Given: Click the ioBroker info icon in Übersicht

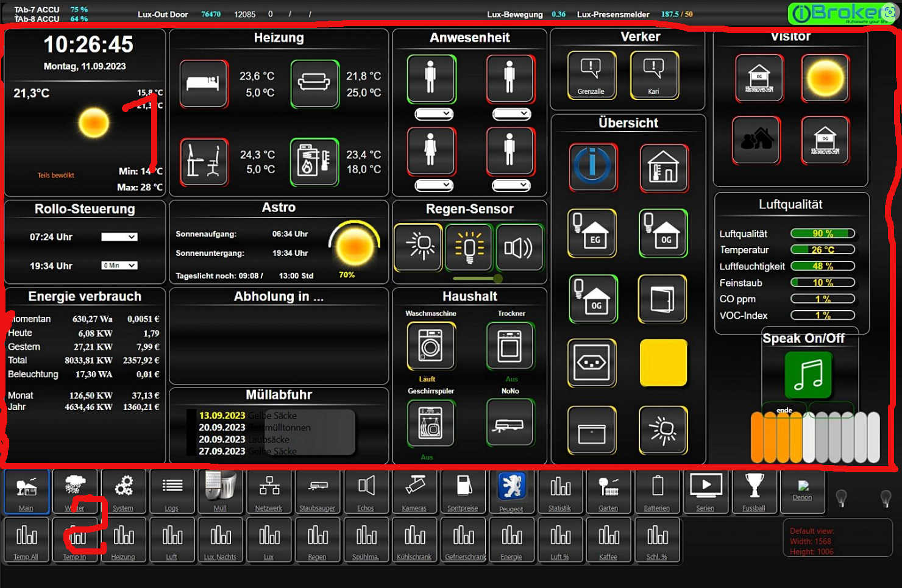Looking at the screenshot, I should point(593,167).
